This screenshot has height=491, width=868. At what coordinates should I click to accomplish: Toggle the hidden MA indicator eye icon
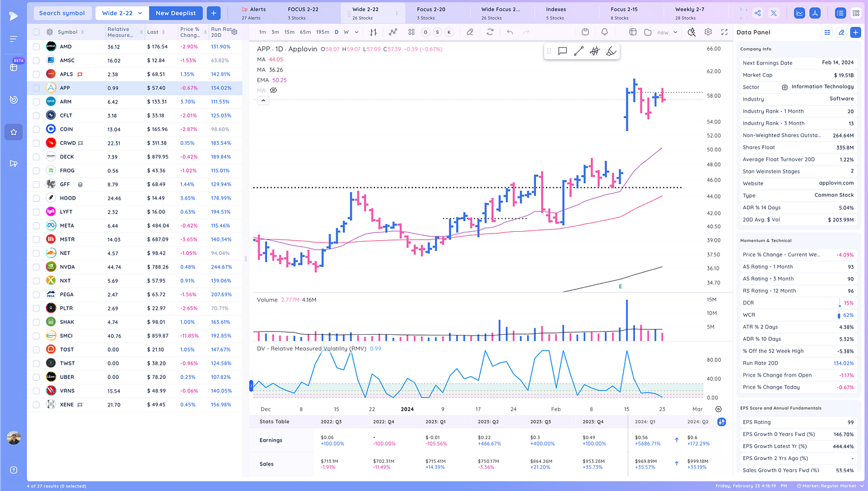274,90
